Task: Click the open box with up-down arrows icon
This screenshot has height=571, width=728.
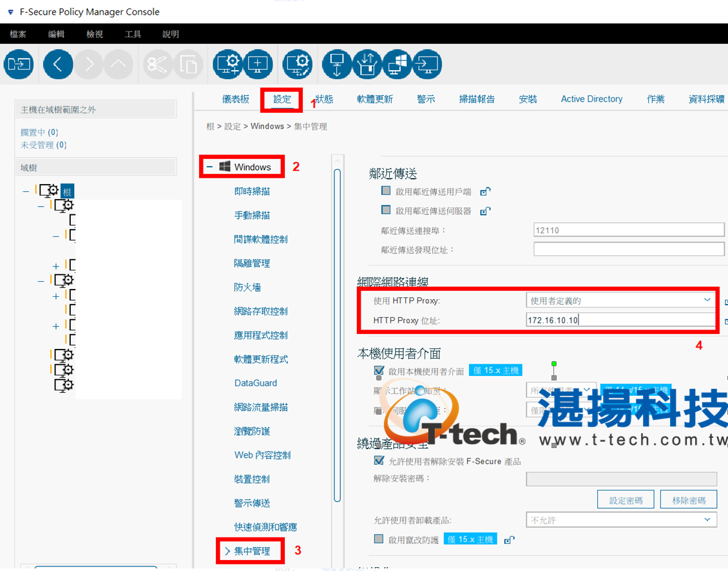Action: [367, 64]
